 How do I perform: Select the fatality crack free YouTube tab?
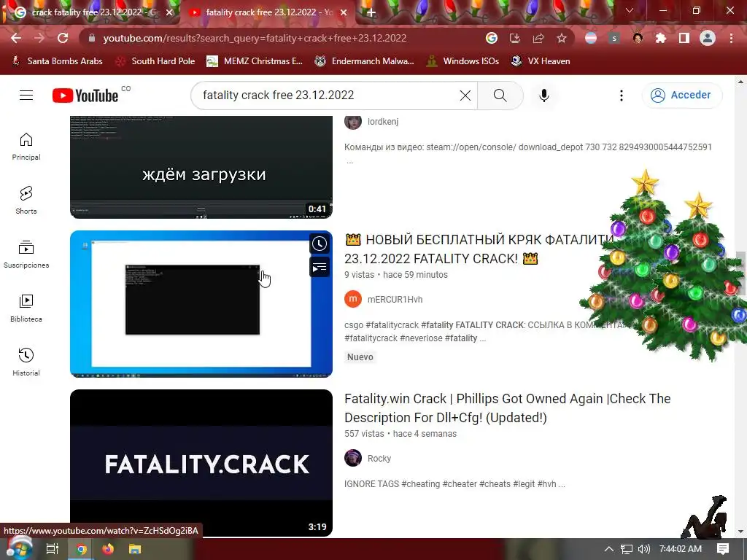[268, 12]
